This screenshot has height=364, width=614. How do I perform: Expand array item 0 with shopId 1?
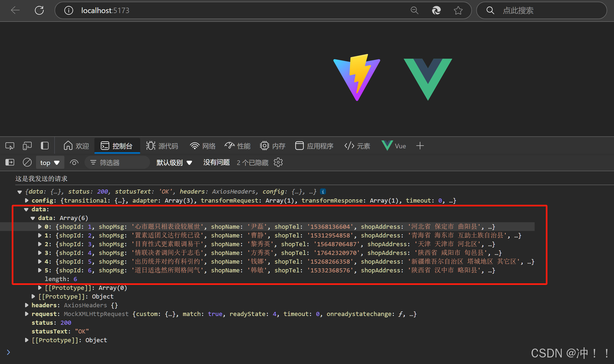(x=40, y=227)
